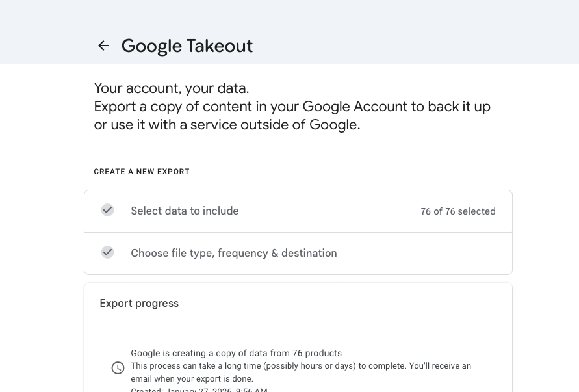Go back using the arrow icon
Screen dimensions: 579x392
click(103, 46)
